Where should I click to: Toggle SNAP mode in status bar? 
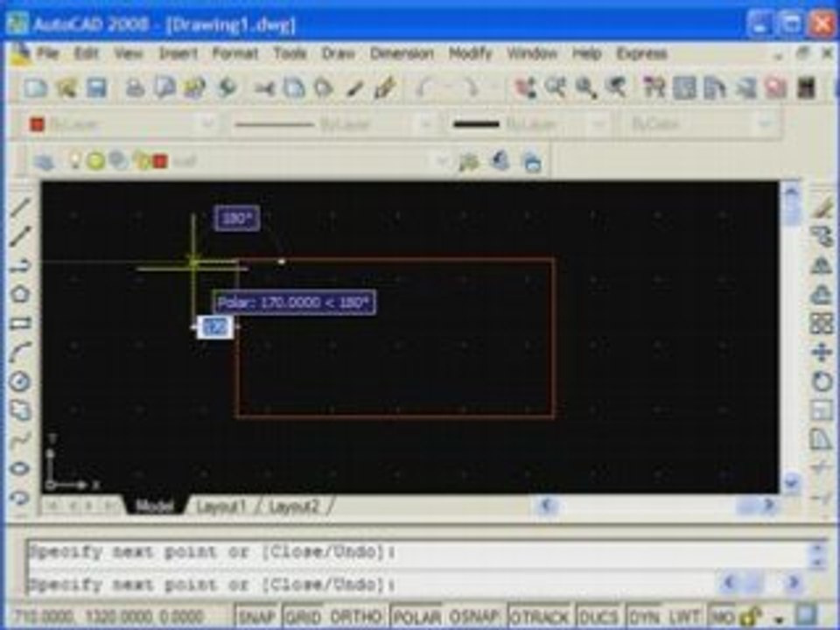pyautogui.click(x=257, y=616)
